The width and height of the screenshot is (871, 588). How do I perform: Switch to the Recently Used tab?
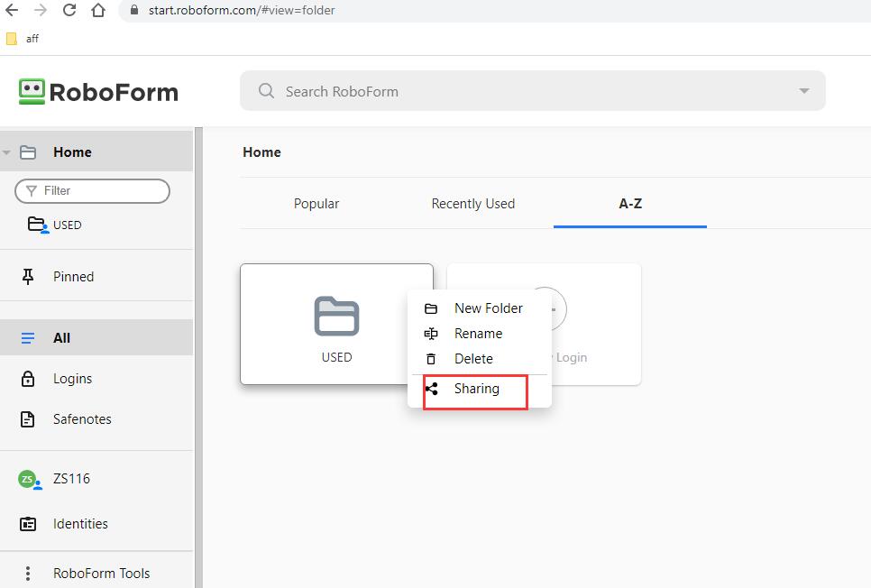(x=472, y=204)
